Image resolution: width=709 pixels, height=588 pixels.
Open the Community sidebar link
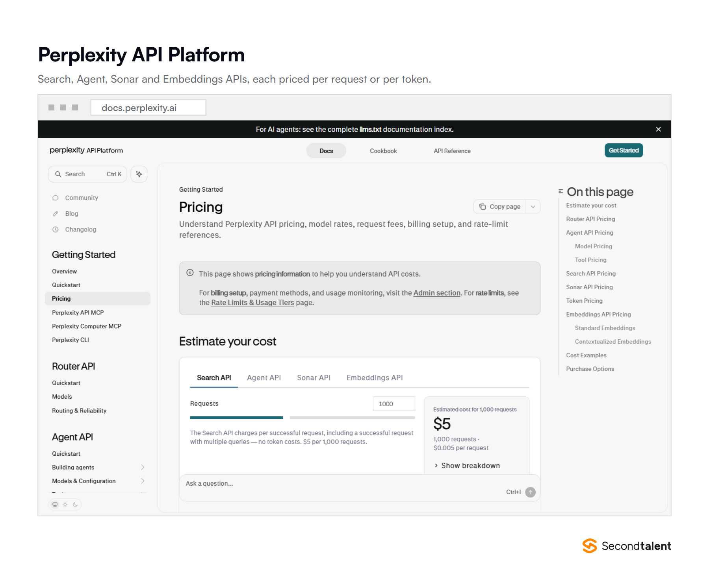pyautogui.click(x=82, y=198)
